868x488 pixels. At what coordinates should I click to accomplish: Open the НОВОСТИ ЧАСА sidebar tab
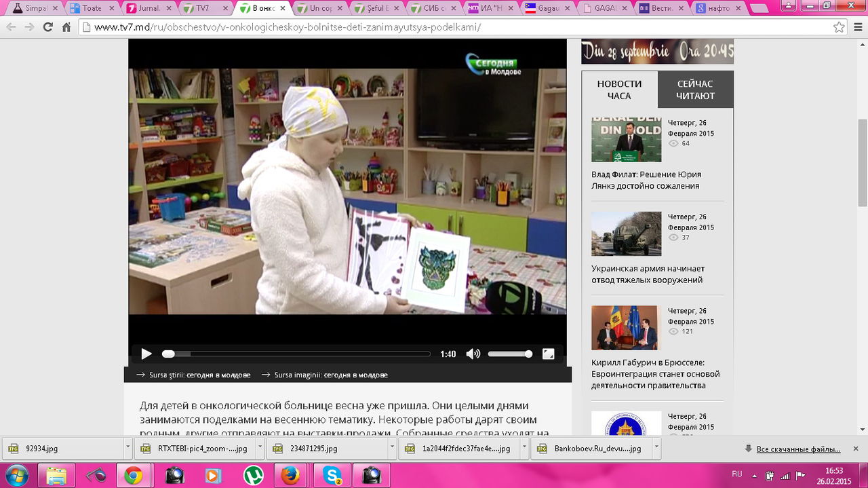[x=619, y=90]
